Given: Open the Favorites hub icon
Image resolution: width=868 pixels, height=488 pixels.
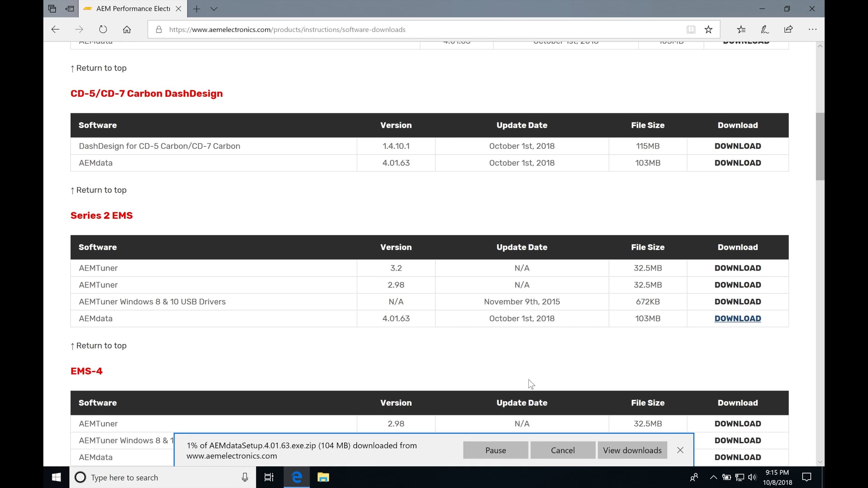Looking at the screenshot, I should 741,29.
